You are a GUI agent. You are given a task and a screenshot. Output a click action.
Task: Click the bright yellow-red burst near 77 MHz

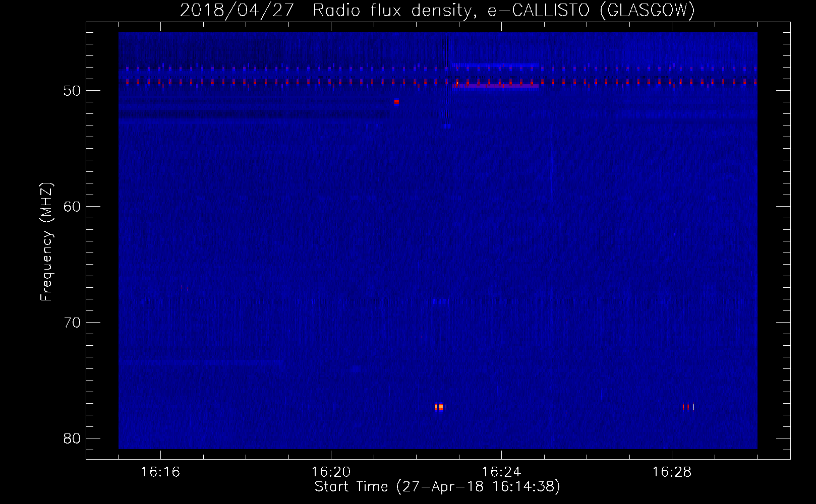[440, 407]
